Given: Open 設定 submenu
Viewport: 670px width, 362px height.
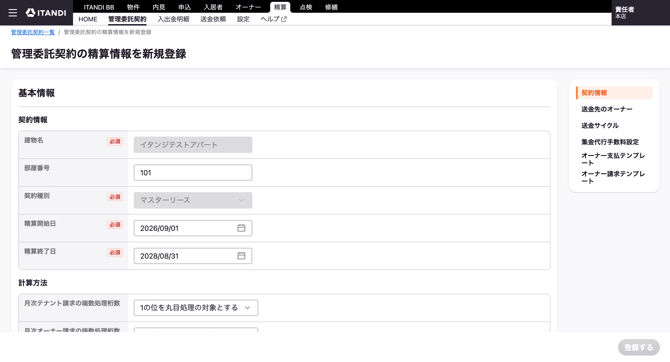Looking at the screenshot, I should tap(243, 19).
